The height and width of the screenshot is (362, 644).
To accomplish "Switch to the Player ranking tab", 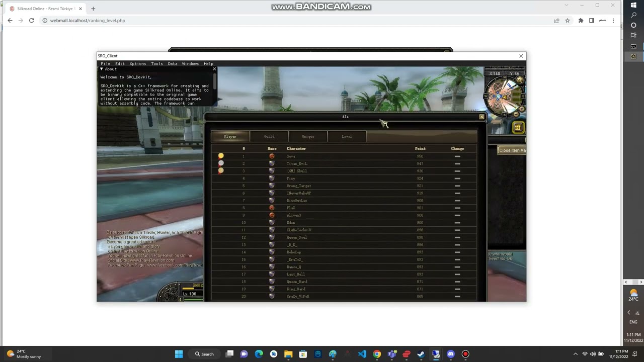I will coord(230,136).
